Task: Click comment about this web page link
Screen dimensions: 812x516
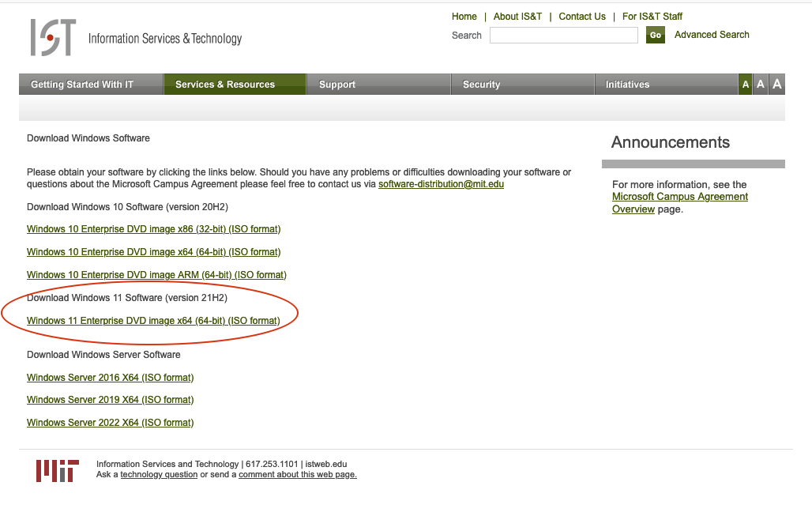Action: coord(298,475)
